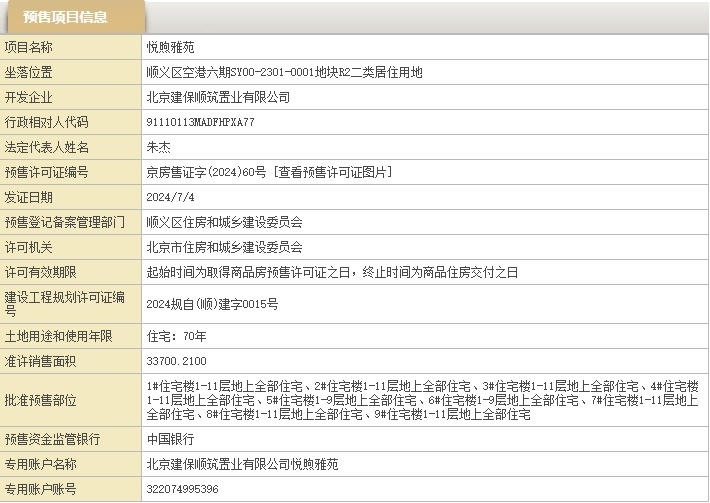The image size is (710, 503).
Task: Click the 土地用途和使用年限 label
Action: coord(58,336)
